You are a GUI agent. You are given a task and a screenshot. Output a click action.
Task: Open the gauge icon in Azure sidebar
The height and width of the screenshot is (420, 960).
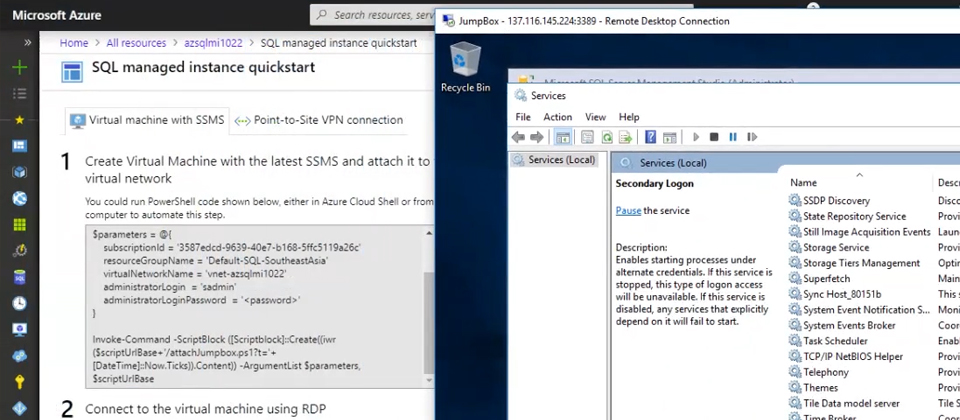(20, 251)
